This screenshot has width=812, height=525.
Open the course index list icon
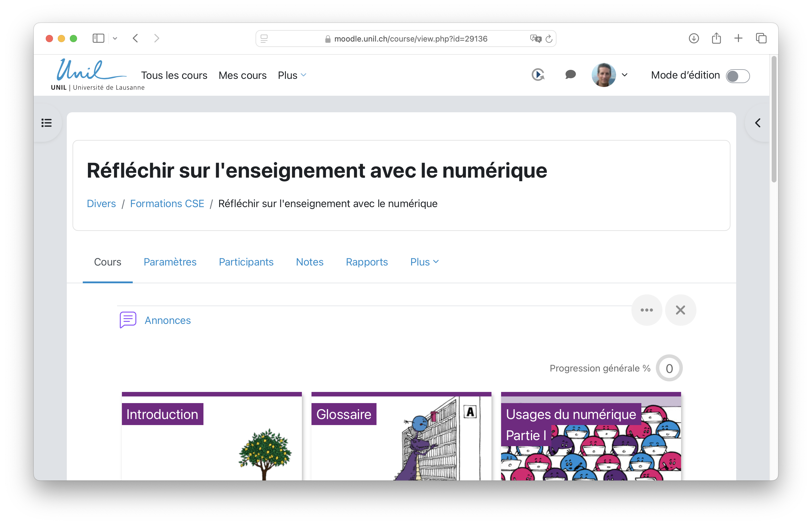tap(47, 123)
